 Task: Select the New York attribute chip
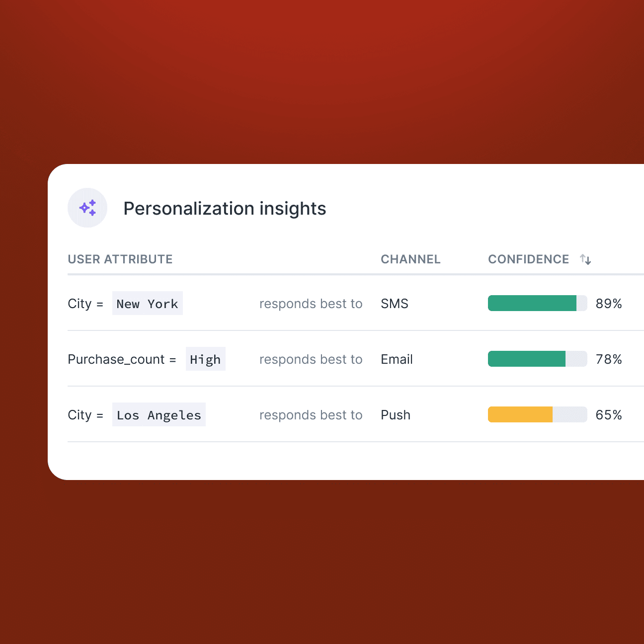click(147, 303)
